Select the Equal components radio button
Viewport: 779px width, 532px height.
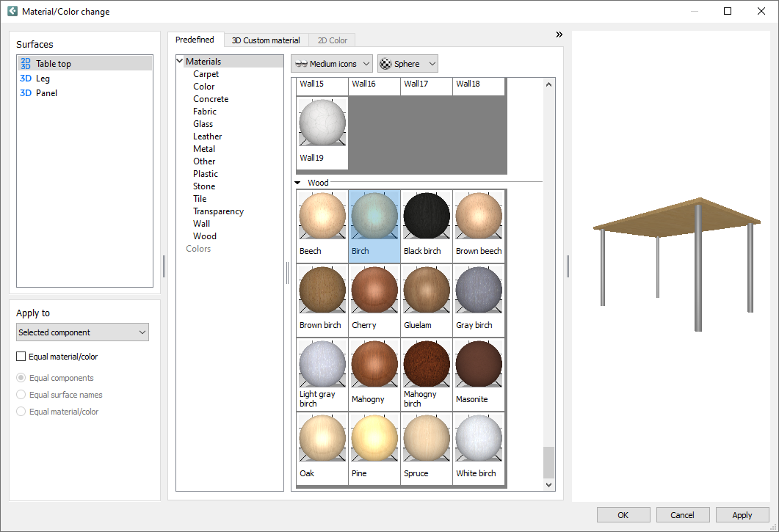click(x=21, y=377)
